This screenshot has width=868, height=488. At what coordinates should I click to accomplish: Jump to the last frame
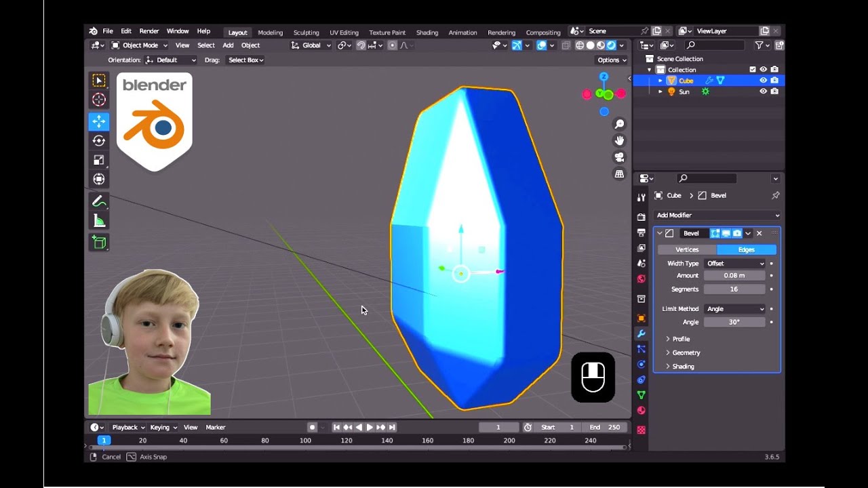click(392, 427)
